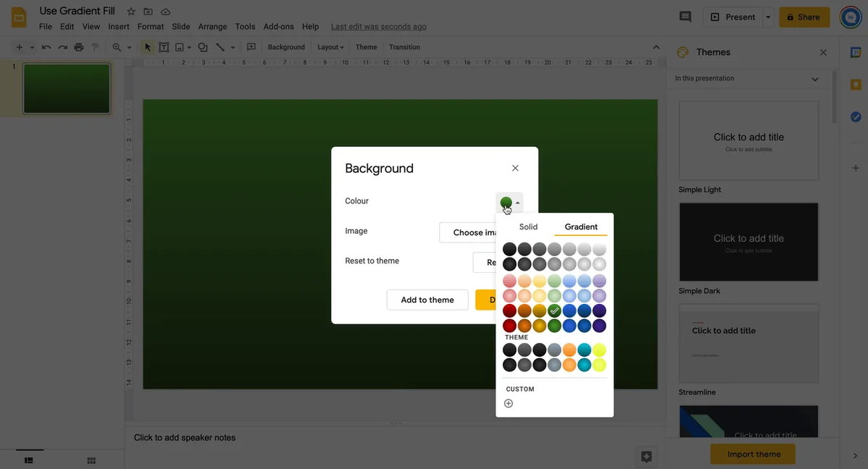
Task: Switch to the Gradient colour tab
Action: (581, 227)
